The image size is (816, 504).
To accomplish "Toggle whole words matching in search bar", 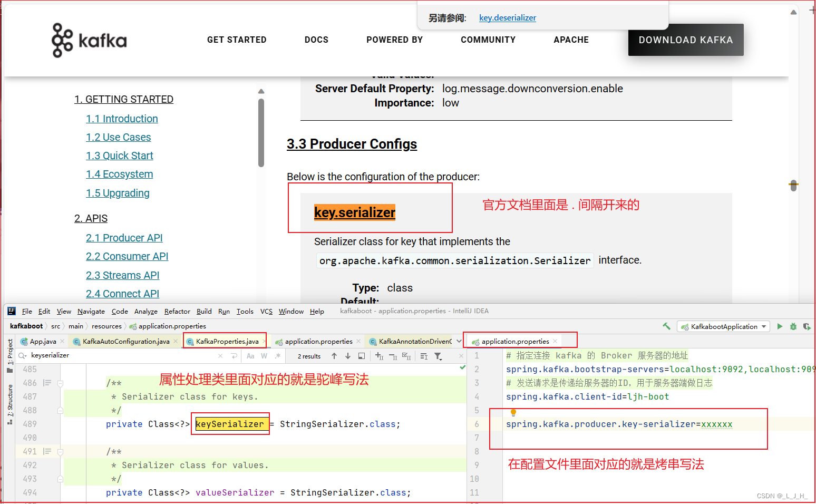I will (264, 356).
